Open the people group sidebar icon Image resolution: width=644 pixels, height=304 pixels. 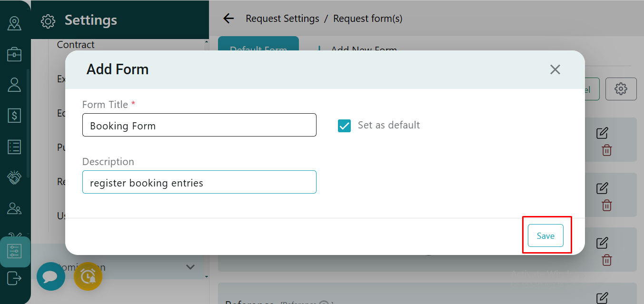[14, 208]
